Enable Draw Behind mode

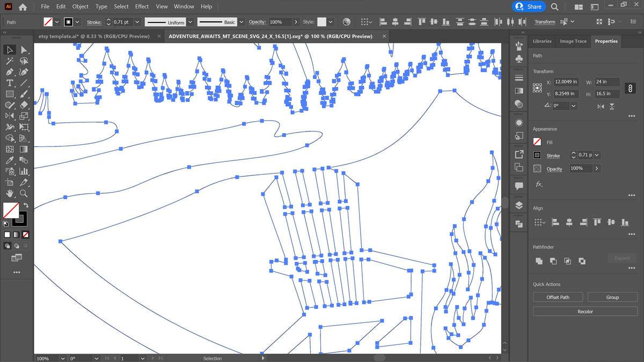click(17, 246)
